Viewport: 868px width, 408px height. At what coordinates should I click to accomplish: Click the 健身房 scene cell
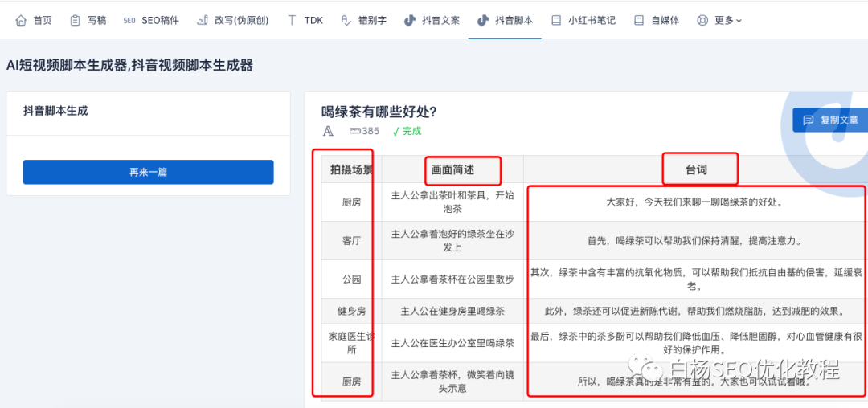pos(351,312)
